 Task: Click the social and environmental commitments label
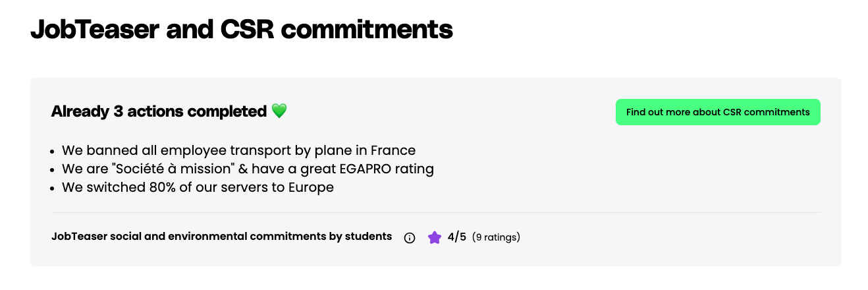(x=221, y=237)
